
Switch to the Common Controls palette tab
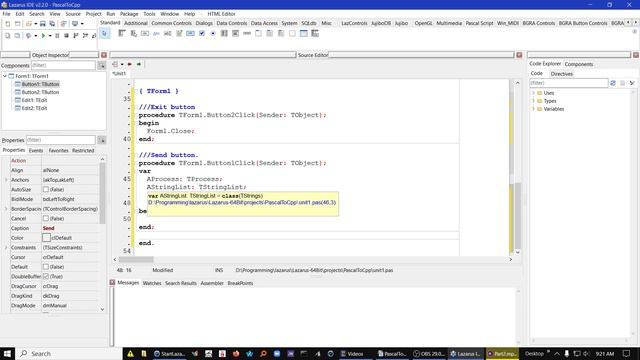pos(171,23)
